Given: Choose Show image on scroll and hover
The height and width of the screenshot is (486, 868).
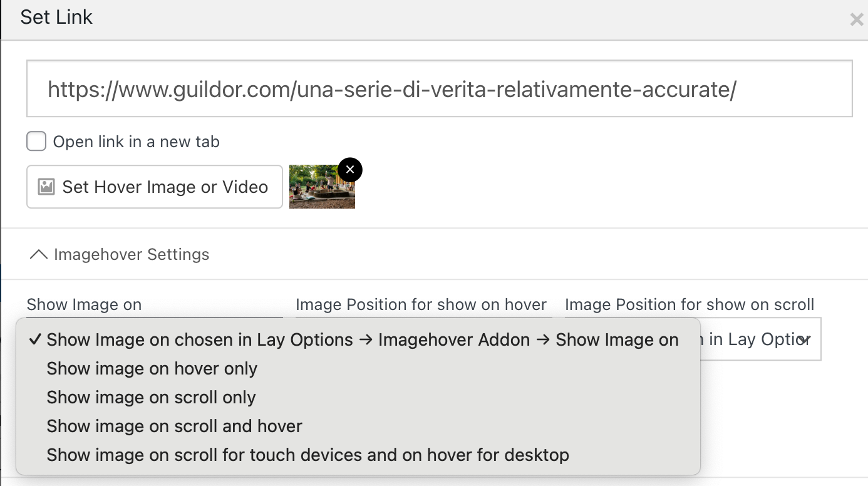Looking at the screenshot, I should [x=173, y=426].
